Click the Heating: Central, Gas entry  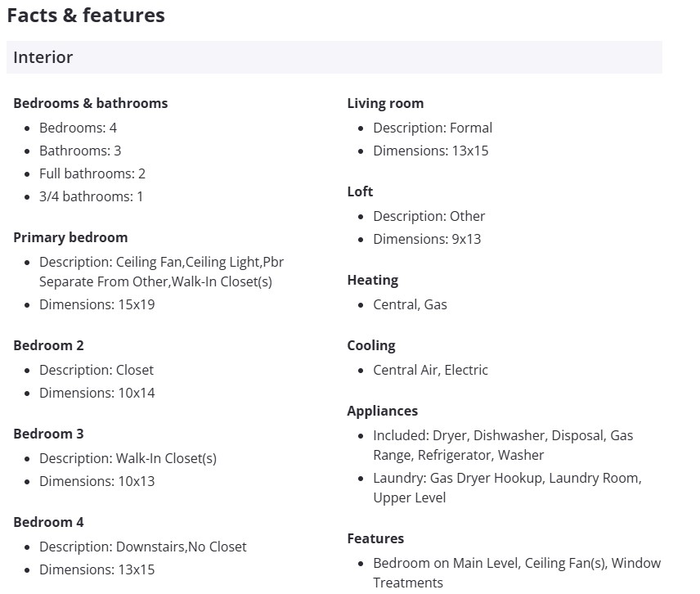pyautogui.click(x=410, y=304)
